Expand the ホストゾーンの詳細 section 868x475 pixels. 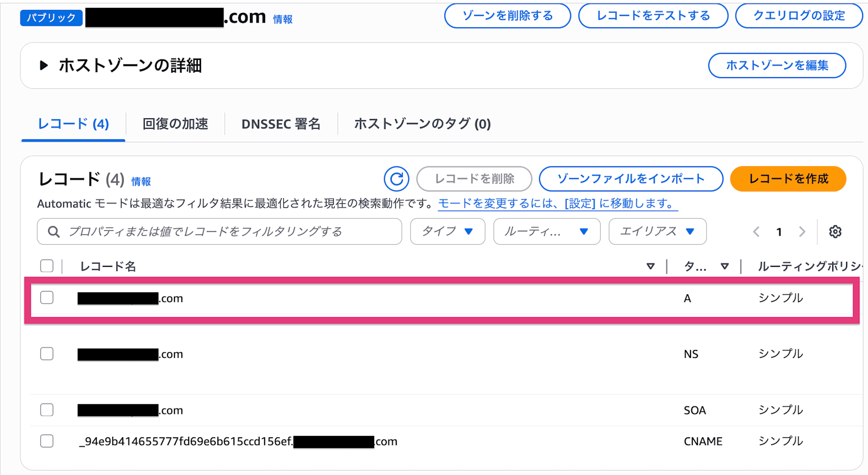point(43,66)
